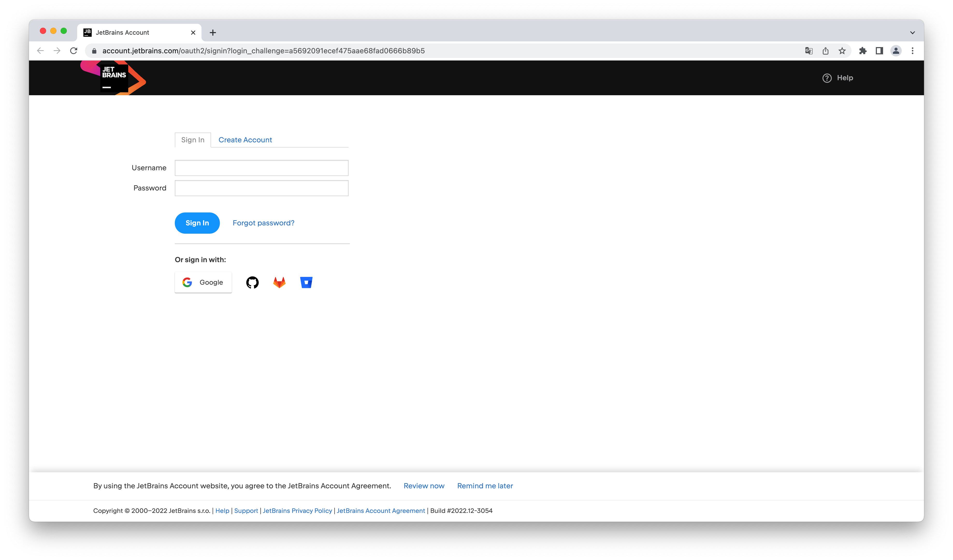Click the Remind me later option
Screen dimensions: 953x560
click(485, 485)
